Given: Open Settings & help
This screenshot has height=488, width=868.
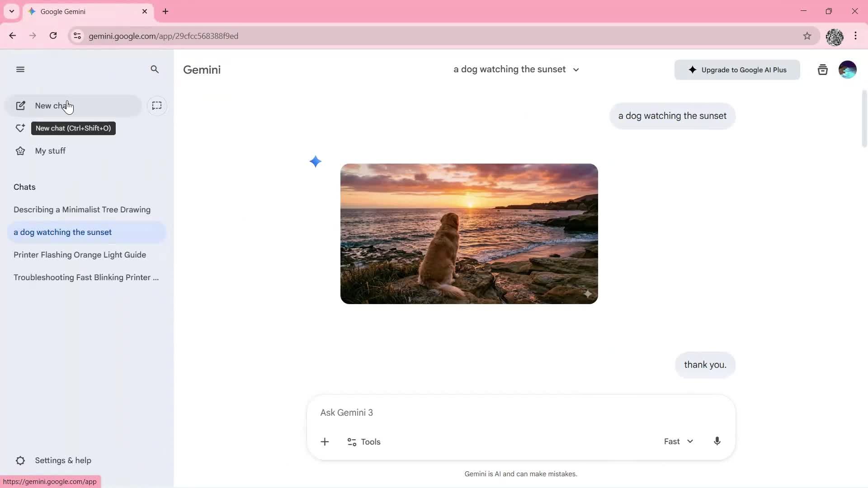Looking at the screenshot, I should click(63, 460).
